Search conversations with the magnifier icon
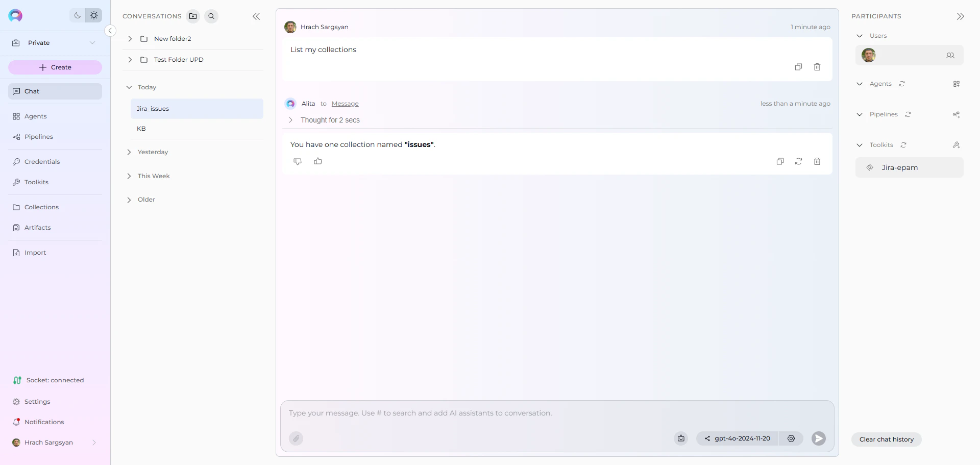This screenshot has height=465, width=980. tap(211, 16)
